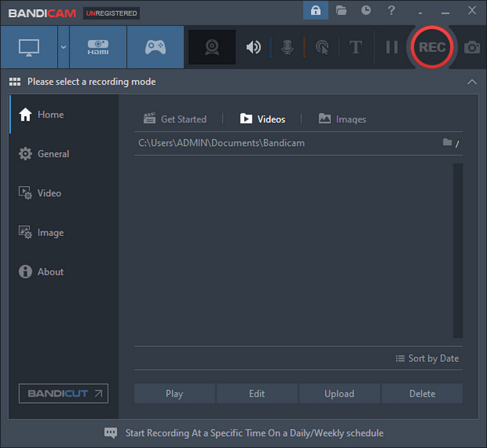Viewport: 487px width, 448px height.
Task: Open the General settings section
Action: pyautogui.click(x=64, y=154)
